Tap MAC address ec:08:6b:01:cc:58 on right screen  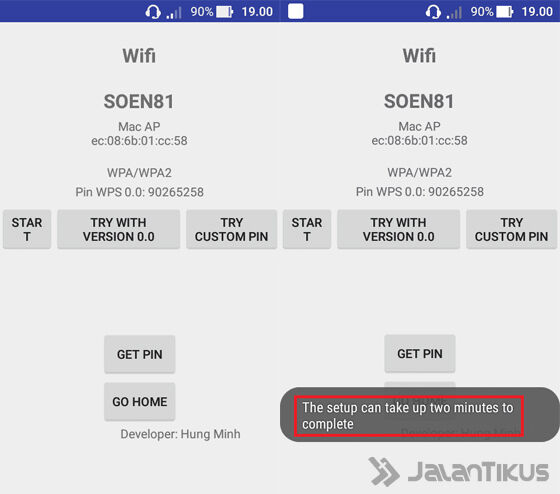(x=419, y=141)
